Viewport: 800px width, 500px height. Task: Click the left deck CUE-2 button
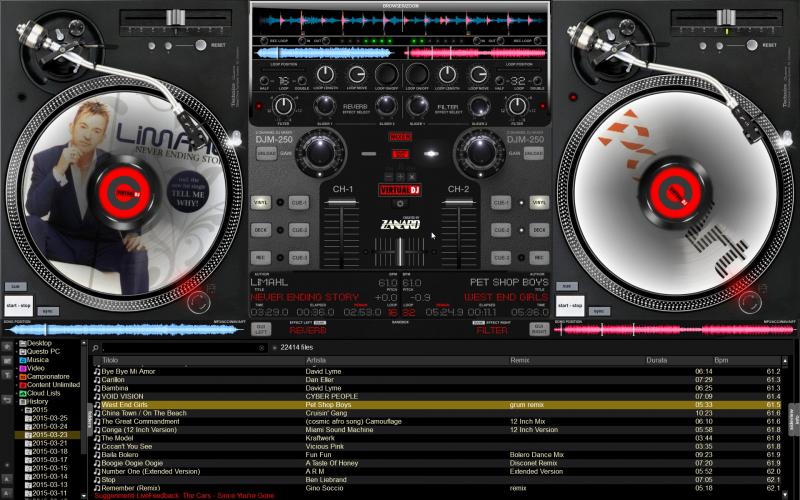point(299,230)
